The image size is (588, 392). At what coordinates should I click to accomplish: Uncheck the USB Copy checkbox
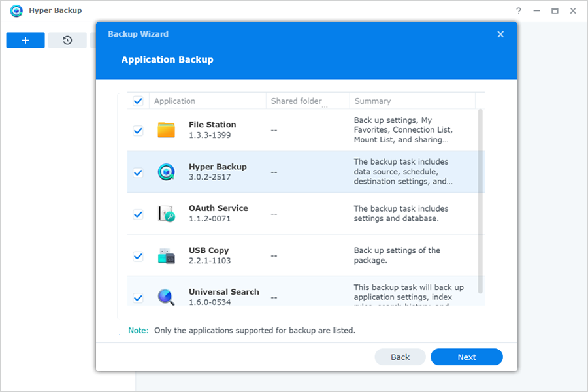click(138, 256)
